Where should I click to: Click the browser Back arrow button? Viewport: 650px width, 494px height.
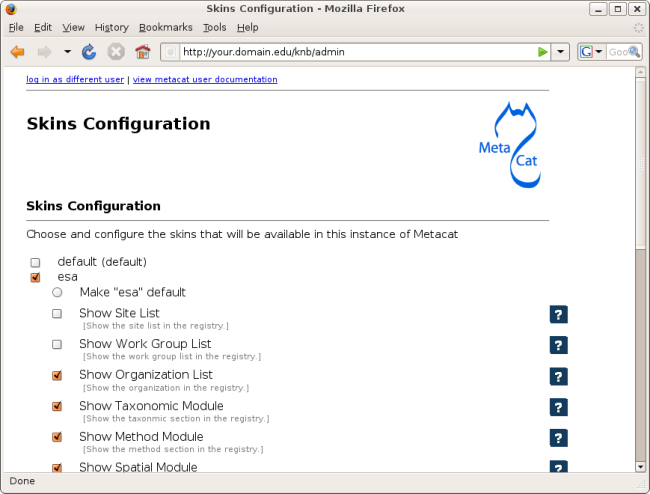17,52
